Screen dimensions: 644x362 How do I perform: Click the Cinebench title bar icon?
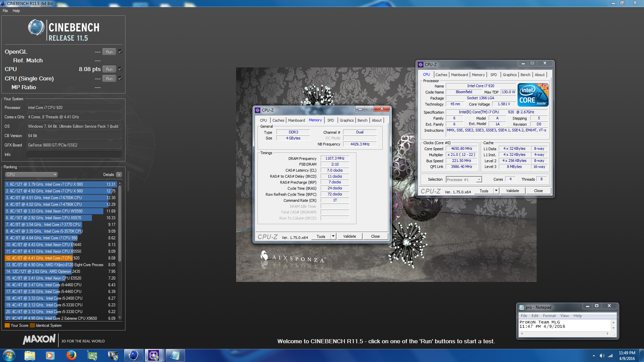pos(3,3)
